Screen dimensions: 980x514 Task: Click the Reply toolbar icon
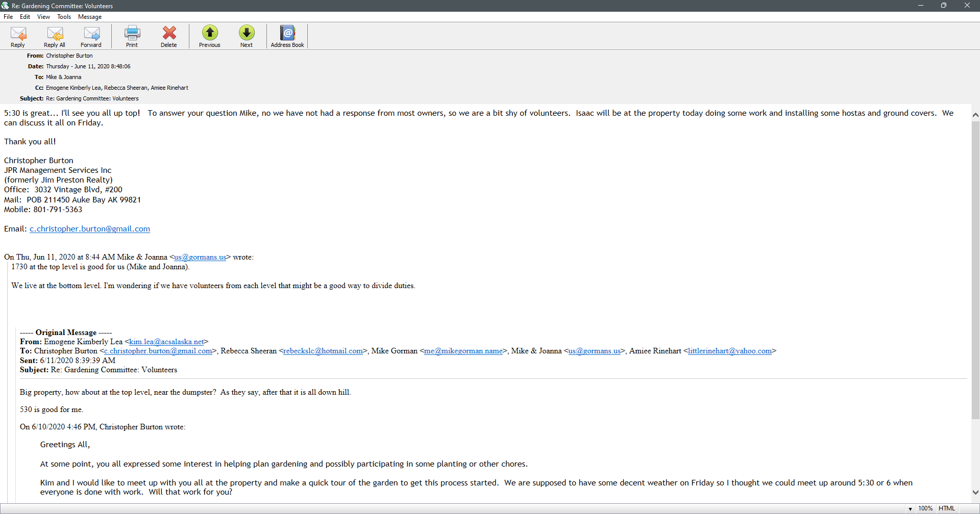pos(18,36)
